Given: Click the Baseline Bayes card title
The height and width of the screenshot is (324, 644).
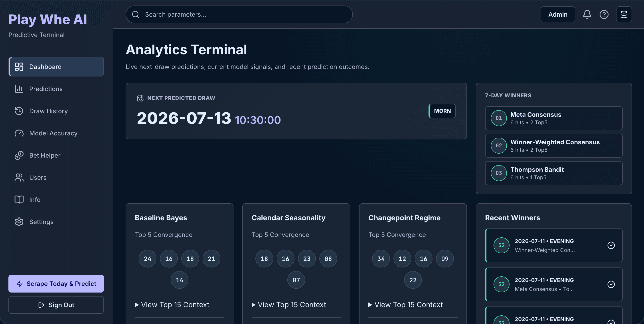Looking at the screenshot, I should coord(161,218).
